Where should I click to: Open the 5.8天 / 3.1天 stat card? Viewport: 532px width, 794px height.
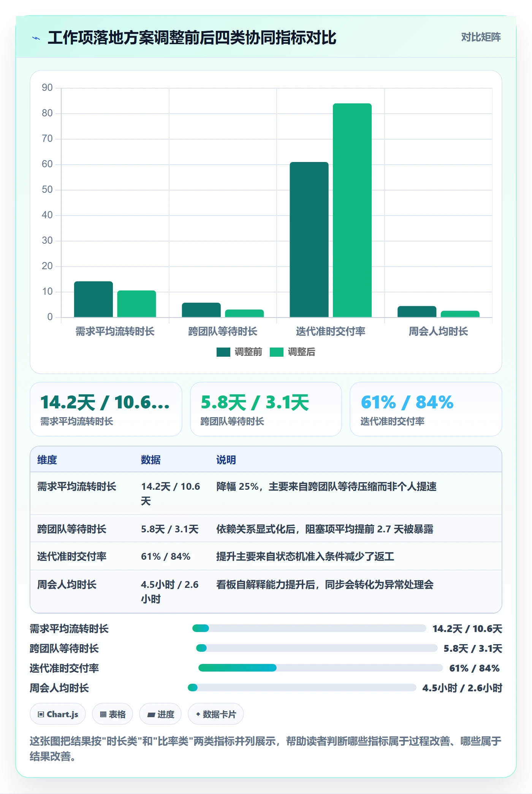click(266, 409)
